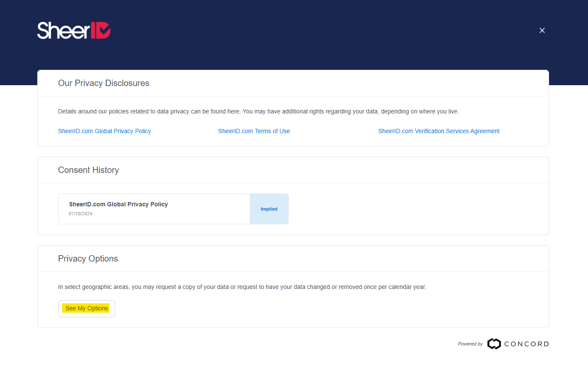Click the SheerID logo
Viewport: 588px width, 390px height.
tap(73, 30)
